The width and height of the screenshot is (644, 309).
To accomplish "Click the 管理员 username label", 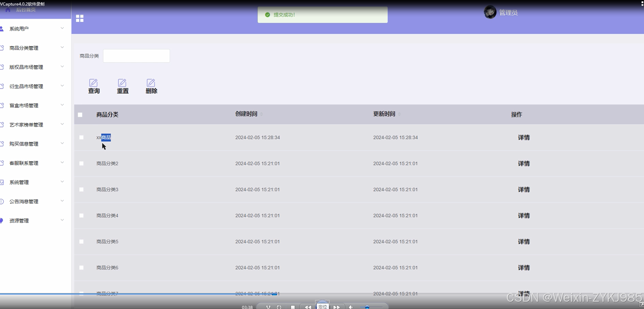I will coord(508,13).
